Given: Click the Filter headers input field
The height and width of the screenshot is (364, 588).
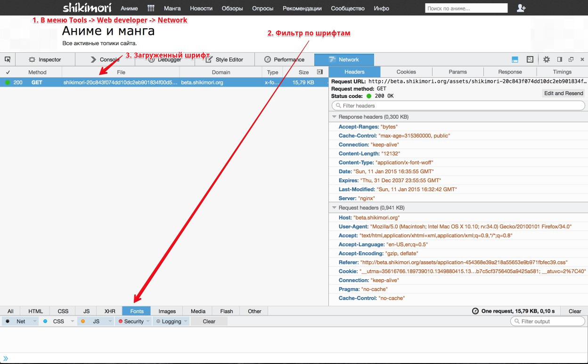Looking at the screenshot, I should (x=458, y=105).
